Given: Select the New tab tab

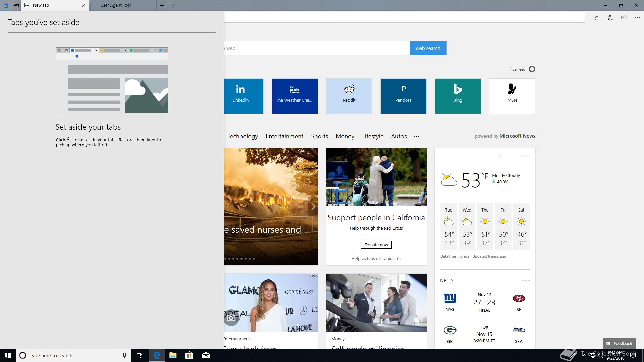Looking at the screenshot, I should coord(55,5).
